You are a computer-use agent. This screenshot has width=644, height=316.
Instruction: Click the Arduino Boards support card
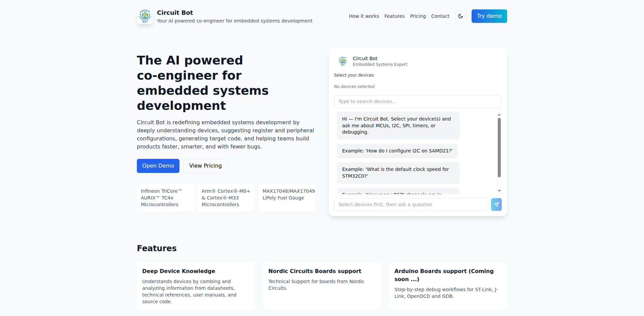point(448,286)
